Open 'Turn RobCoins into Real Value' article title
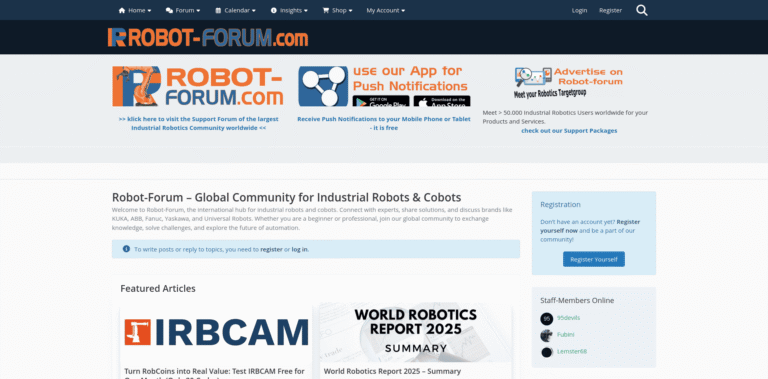Viewport: 768px width, 379px height. coord(215,374)
